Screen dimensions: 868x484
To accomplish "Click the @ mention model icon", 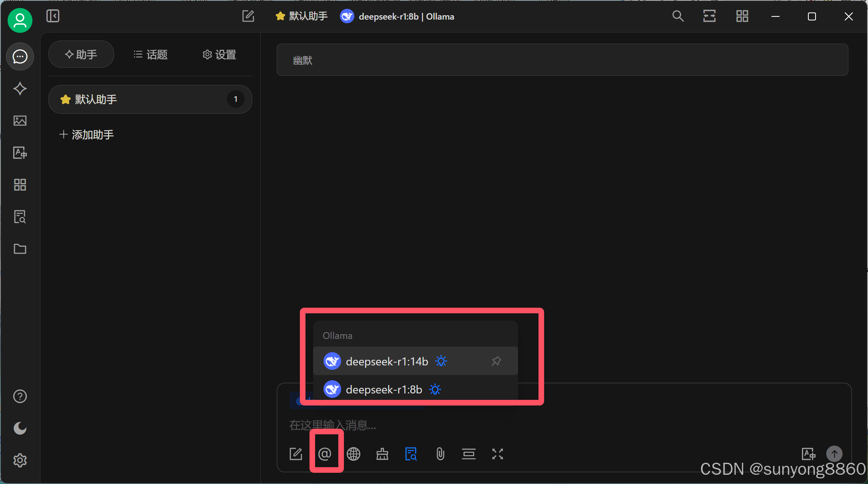I will point(325,454).
